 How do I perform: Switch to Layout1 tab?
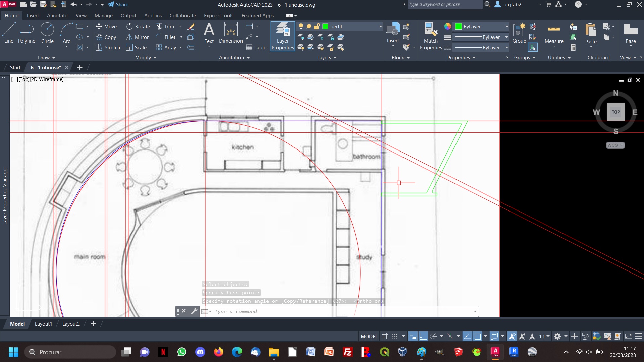(x=43, y=324)
